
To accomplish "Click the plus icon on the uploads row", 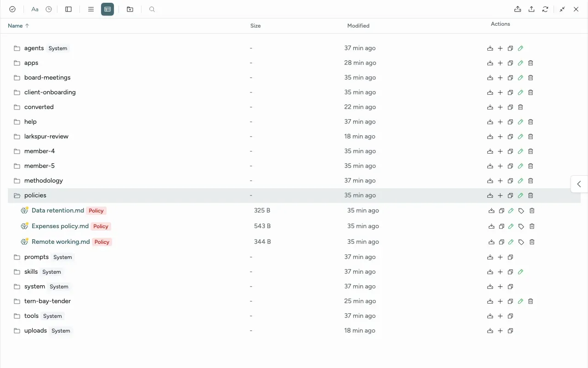I will (x=500, y=331).
